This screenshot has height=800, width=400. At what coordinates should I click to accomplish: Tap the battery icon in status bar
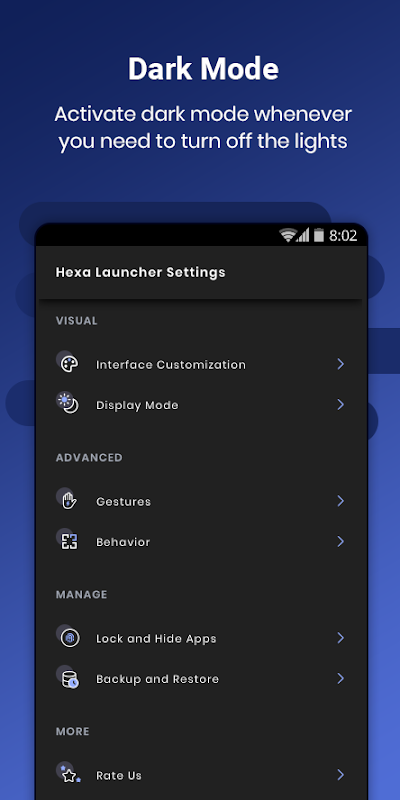click(319, 235)
